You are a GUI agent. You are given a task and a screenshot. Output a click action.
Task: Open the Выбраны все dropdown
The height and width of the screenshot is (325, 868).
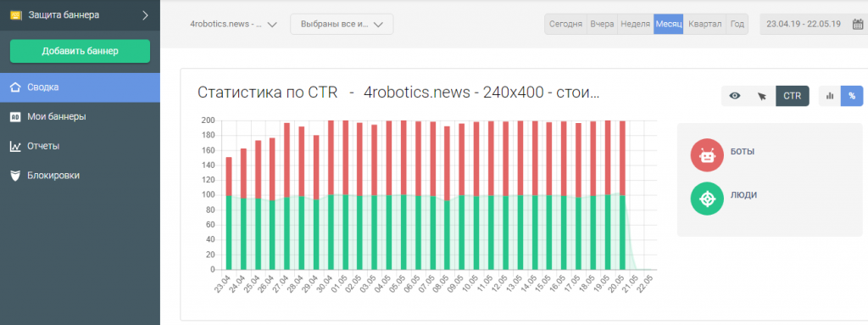[x=342, y=25]
